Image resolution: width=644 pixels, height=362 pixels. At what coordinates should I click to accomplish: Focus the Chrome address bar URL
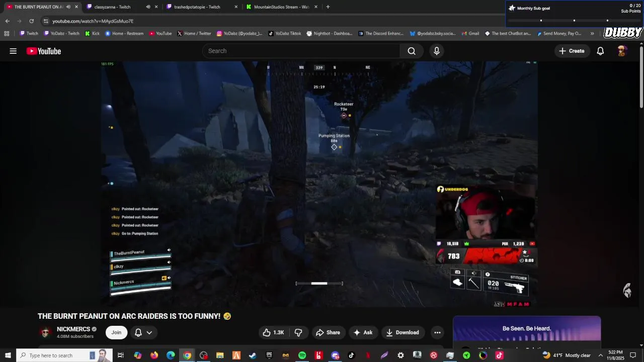(x=93, y=21)
